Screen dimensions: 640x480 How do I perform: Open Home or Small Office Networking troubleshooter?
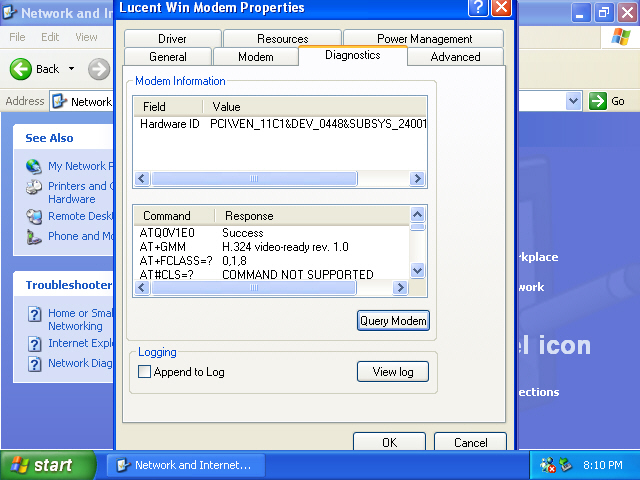click(80, 320)
